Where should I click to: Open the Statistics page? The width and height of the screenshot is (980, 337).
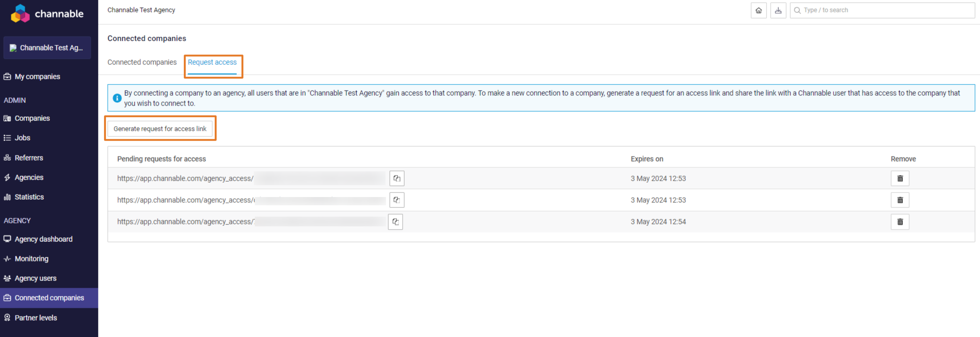(x=29, y=197)
